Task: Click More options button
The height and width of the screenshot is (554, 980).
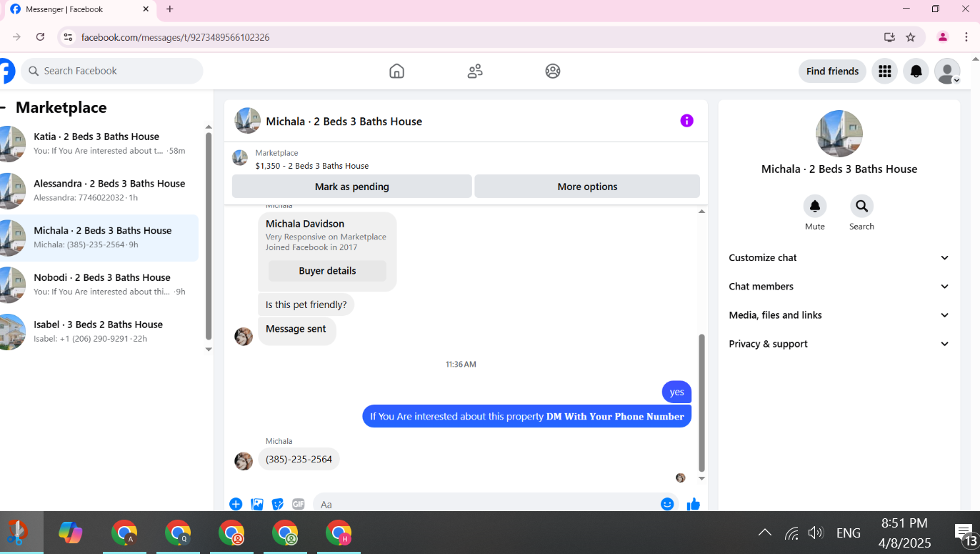Action: [x=587, y=187]
